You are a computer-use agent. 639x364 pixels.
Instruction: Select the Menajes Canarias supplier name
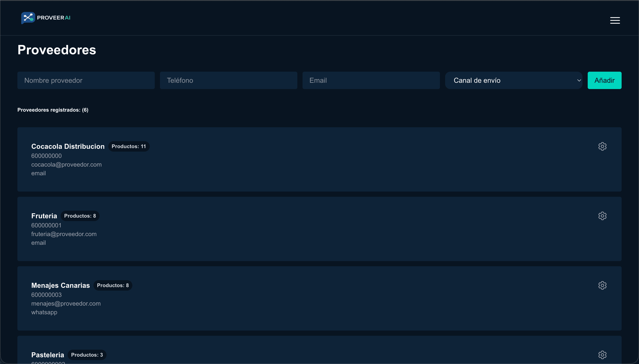[x=61, y=285]
